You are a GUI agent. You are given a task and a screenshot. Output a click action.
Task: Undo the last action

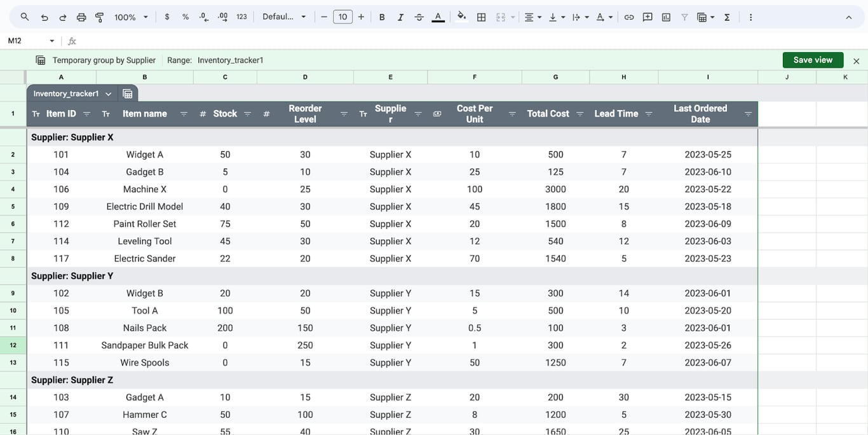tap(44, 17)
